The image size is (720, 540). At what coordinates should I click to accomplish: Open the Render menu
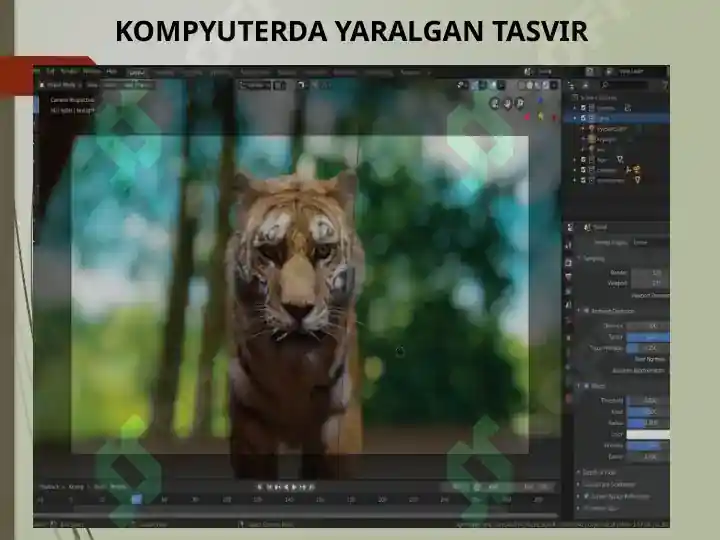(70, 71)
